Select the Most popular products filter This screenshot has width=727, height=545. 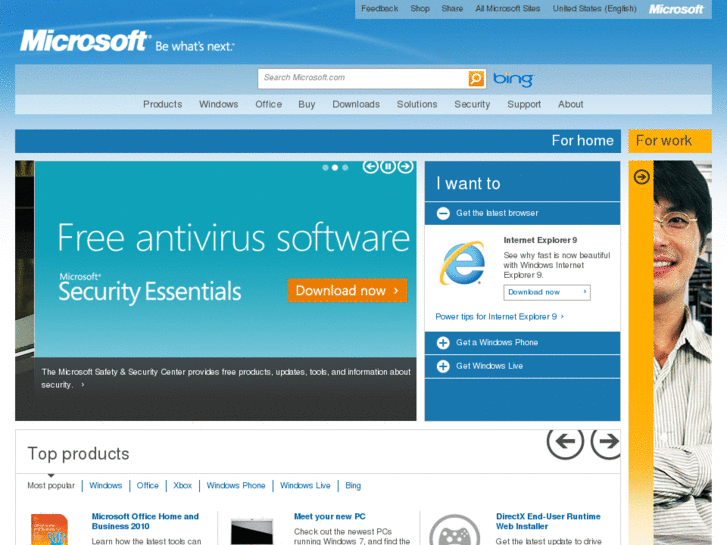[51, 486]
